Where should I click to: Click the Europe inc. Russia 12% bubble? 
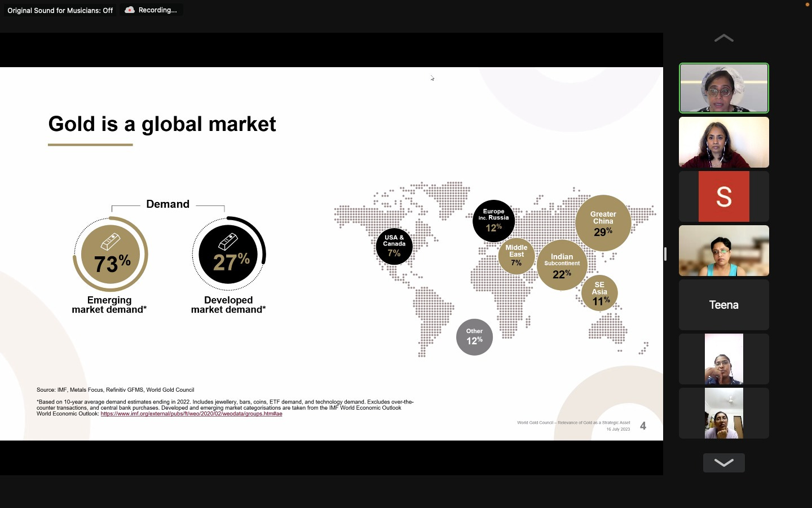point(493,221)
